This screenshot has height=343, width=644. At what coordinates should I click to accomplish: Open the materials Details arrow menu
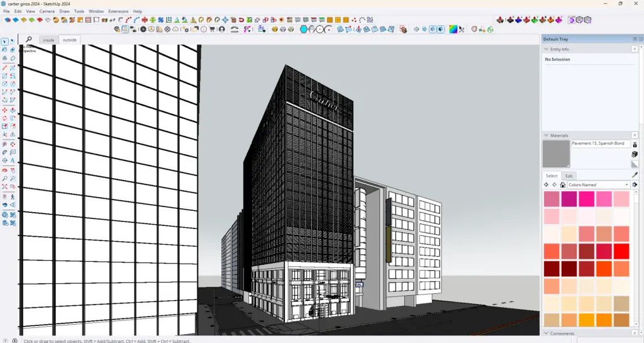[635, 185]
